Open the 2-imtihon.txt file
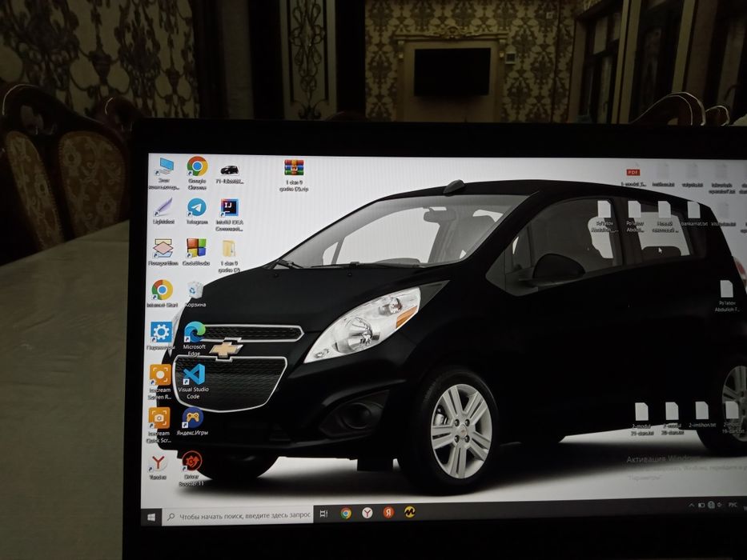747x560 pixels. point(701,414)
